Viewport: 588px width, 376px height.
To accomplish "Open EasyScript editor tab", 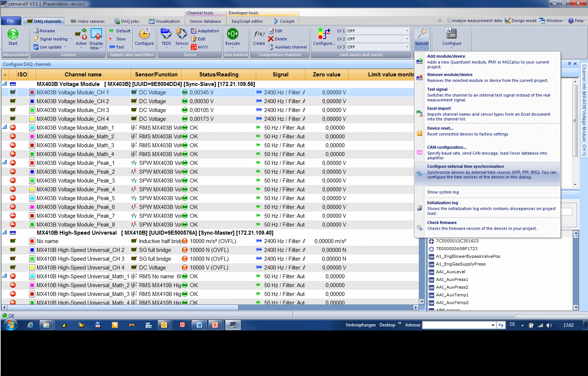I will coord(247,21).
